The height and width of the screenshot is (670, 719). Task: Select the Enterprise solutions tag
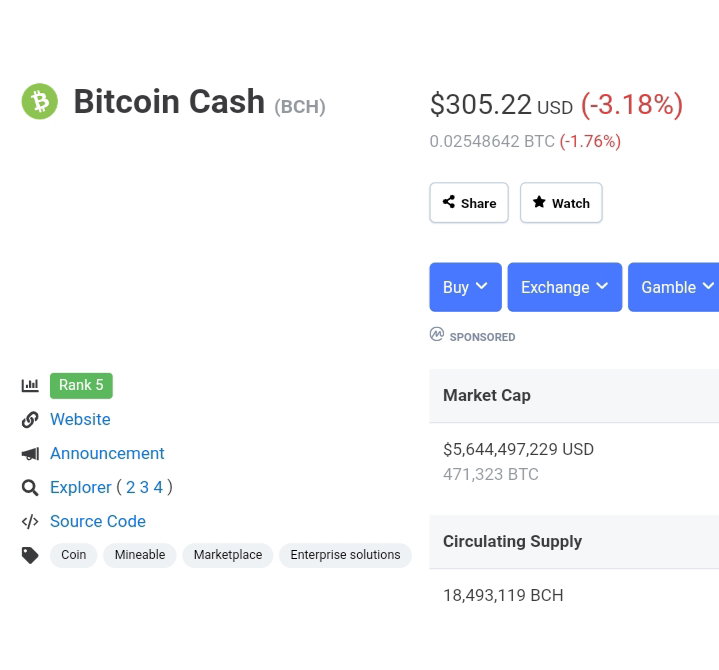click(345, 555)
